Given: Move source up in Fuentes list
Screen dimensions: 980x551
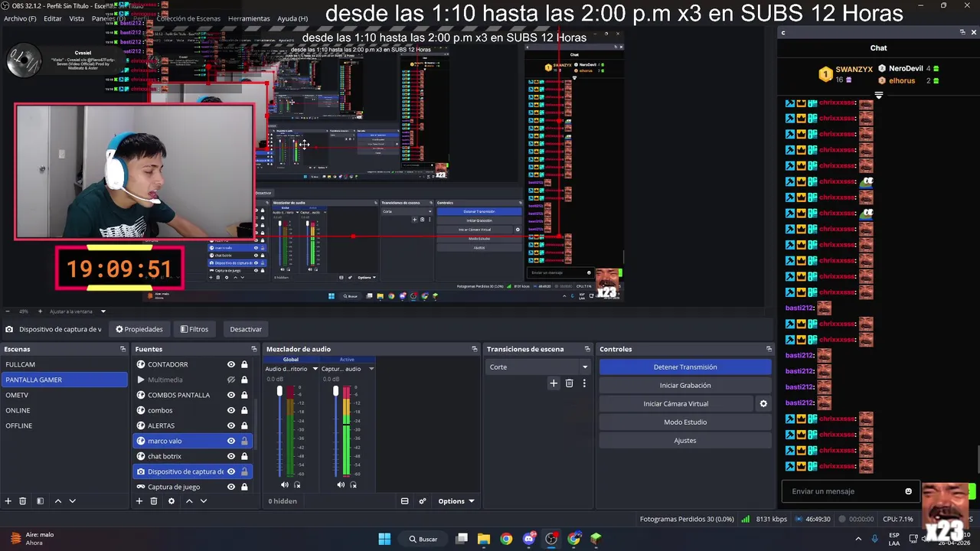Looking at the screenshot, I should click(189, 501).
